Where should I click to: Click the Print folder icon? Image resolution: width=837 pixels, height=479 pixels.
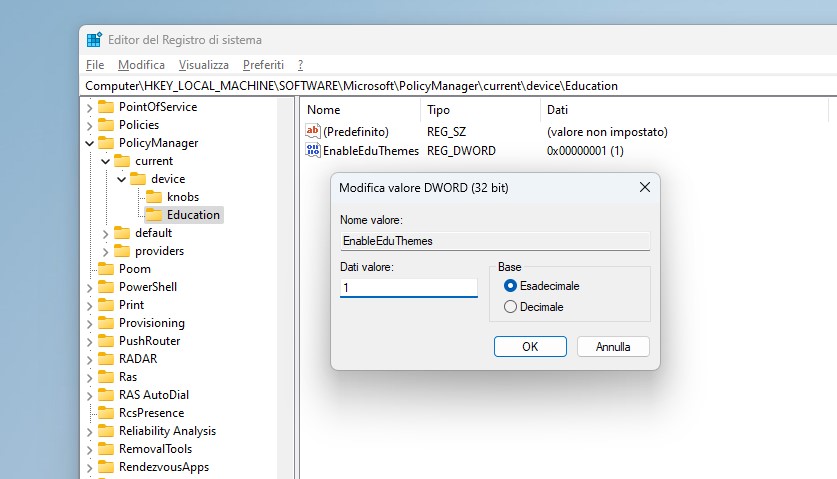[x=106, y=305]
